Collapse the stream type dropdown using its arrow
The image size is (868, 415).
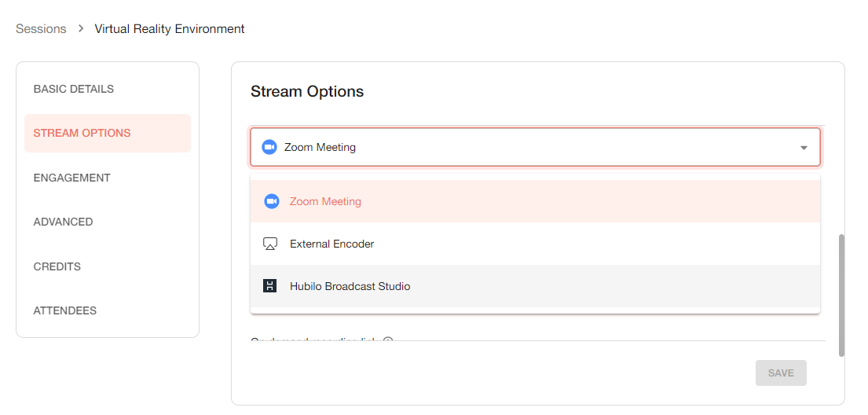[x=803, y=148]
